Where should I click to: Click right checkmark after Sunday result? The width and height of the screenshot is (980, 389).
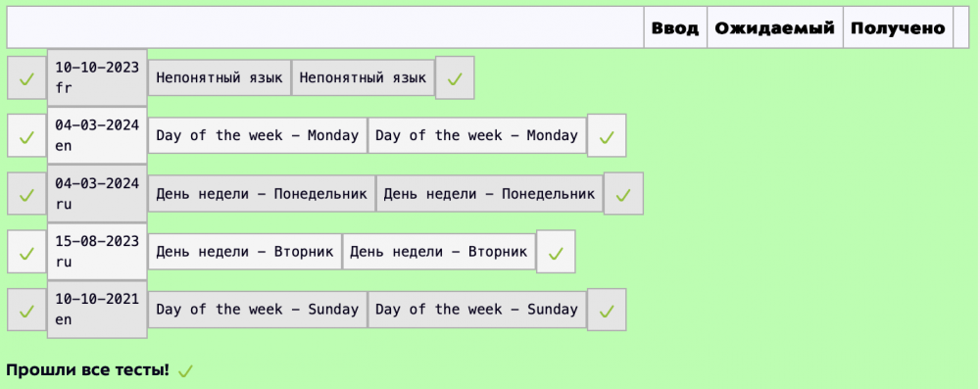coord(607,310)
